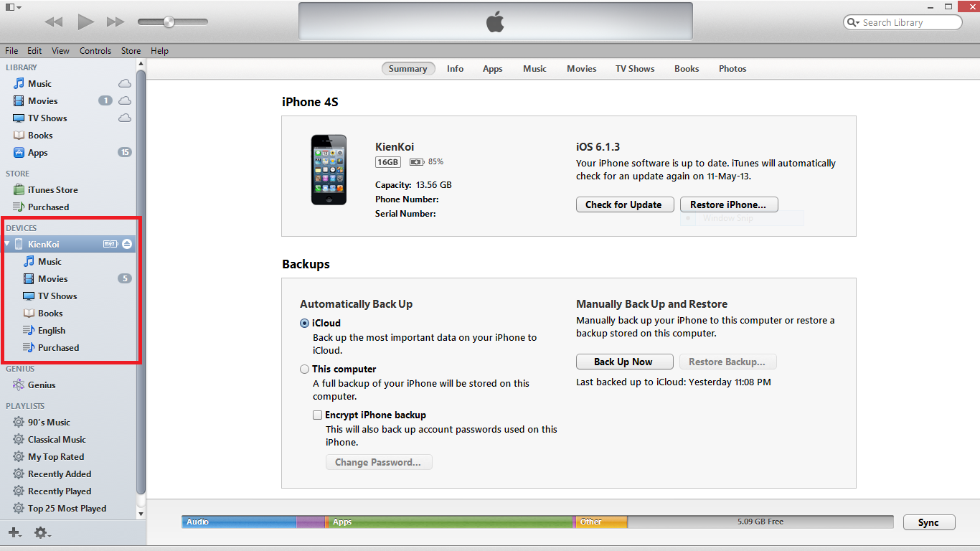Open the Edit menu
The width and height of the screenshot is (980, 551).
pyautogui.click(x=34, y=51)
